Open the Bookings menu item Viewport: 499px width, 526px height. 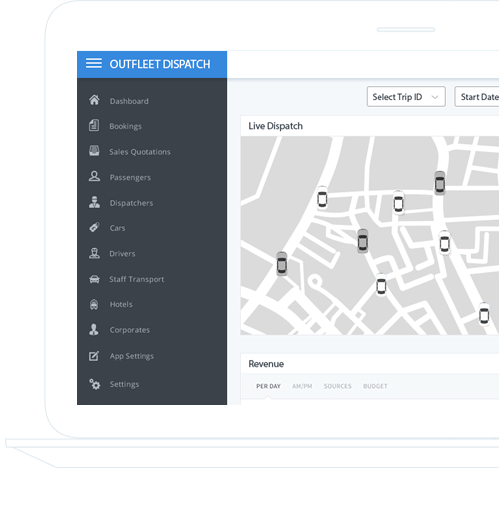(x=125, y=126)
